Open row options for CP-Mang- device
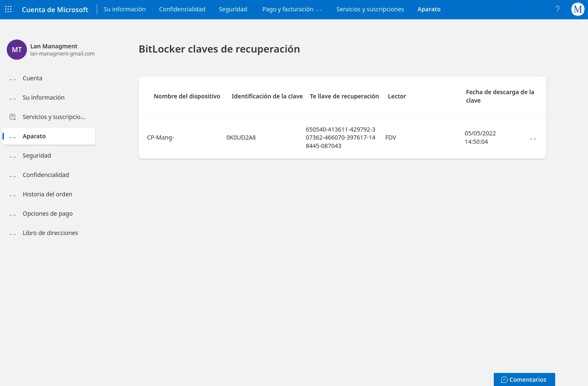Screen dimensions: 588x386 [x=533, y=139]
